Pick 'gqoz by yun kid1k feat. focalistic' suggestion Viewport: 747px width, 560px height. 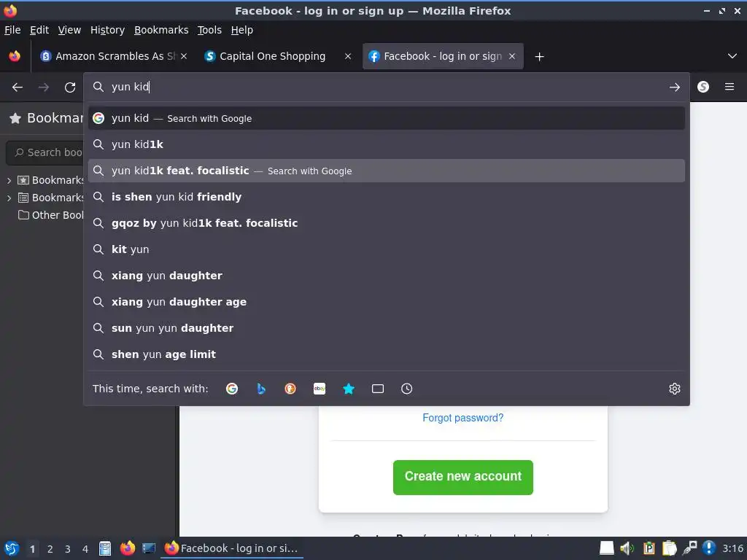(387, 223)
